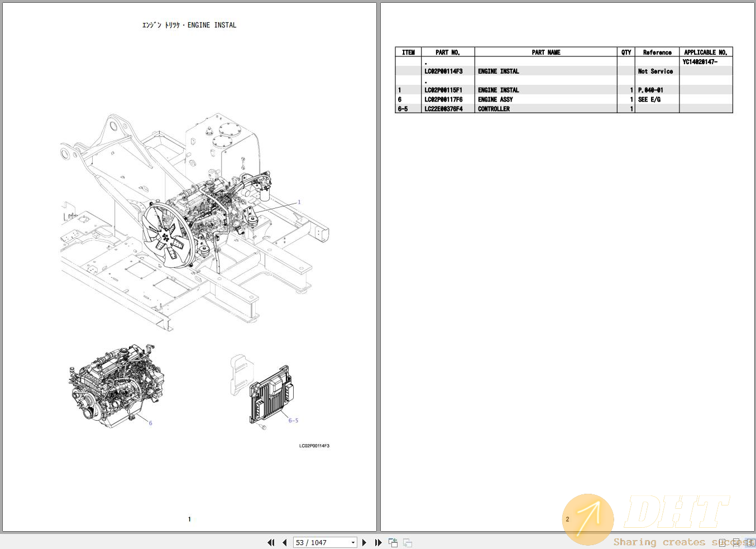756x549 pixels.
Task: Select two-page layout icon
Action: click(x=750, y=542)
